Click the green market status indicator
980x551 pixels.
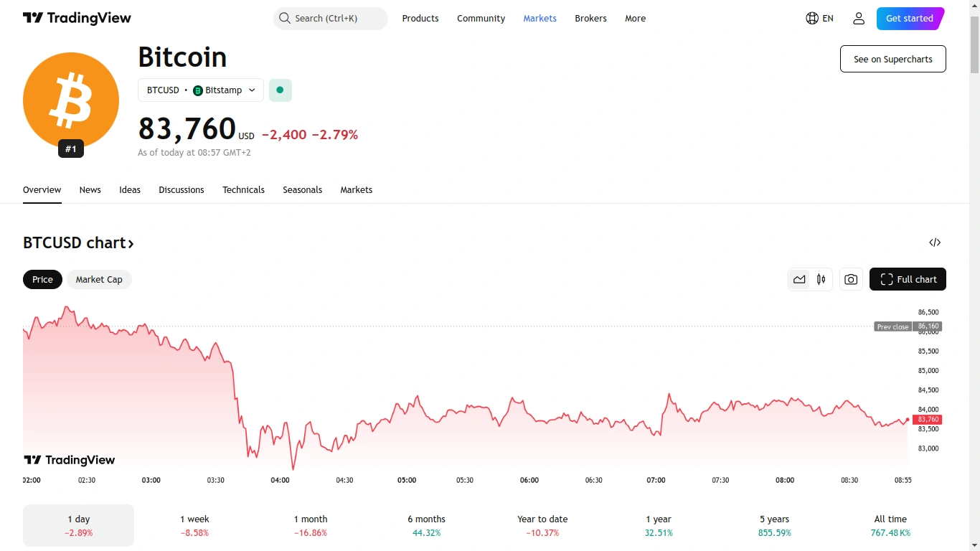pyautogui.click(x=280, y=90)
